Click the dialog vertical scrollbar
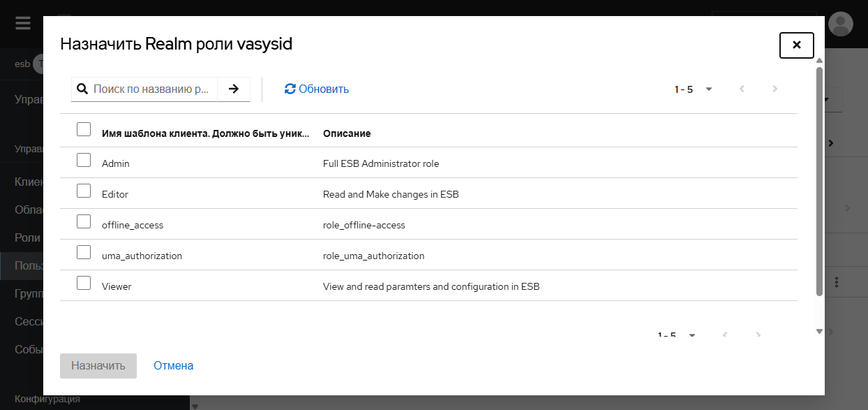 (x=820, y=182)
